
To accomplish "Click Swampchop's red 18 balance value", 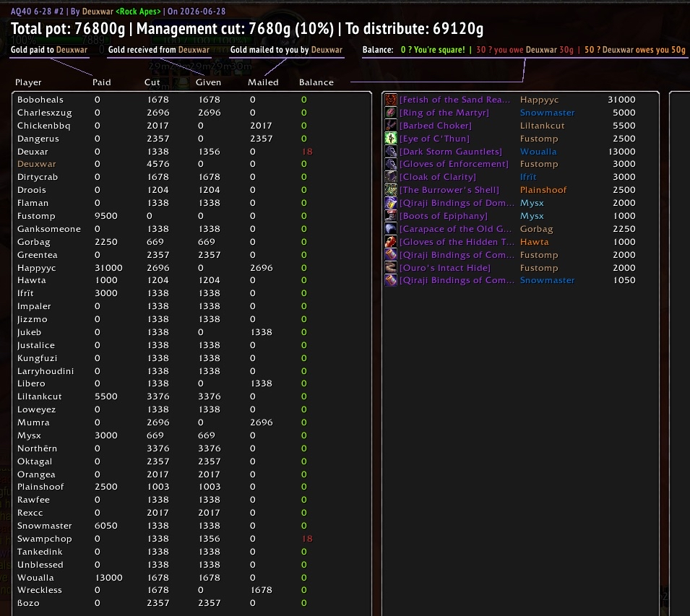I will (x=307, y=539).
